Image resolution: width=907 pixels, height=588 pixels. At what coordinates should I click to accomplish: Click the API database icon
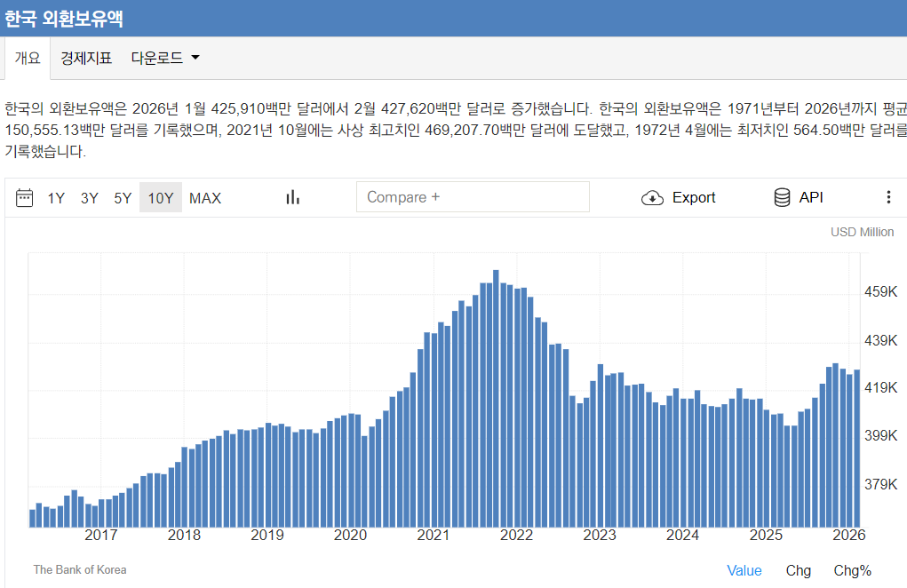click(782, 198)
